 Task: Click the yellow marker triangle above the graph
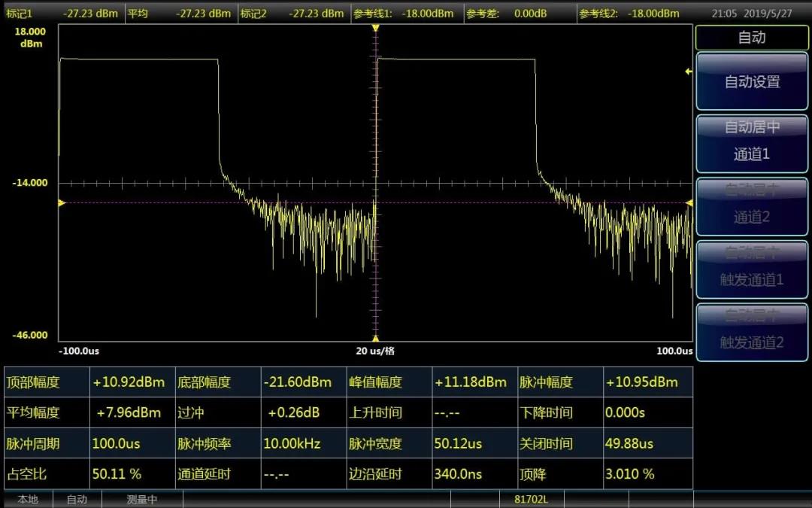pos(375,28)
